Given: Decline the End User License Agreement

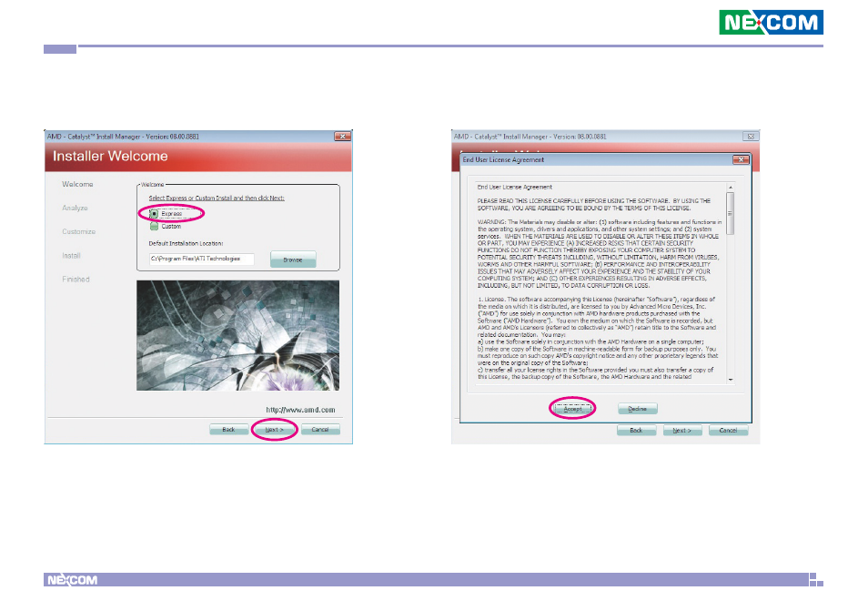Looking at the screenshot, I should [637, 409].
